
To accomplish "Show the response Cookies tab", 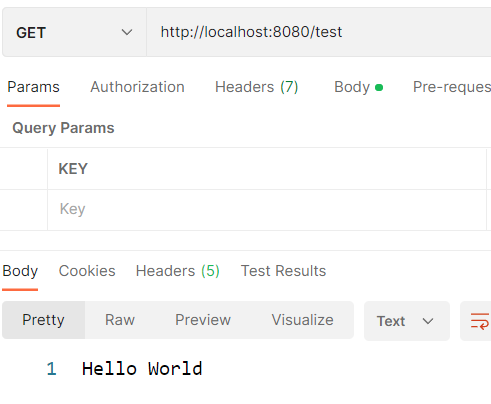I will coord(87,271).
